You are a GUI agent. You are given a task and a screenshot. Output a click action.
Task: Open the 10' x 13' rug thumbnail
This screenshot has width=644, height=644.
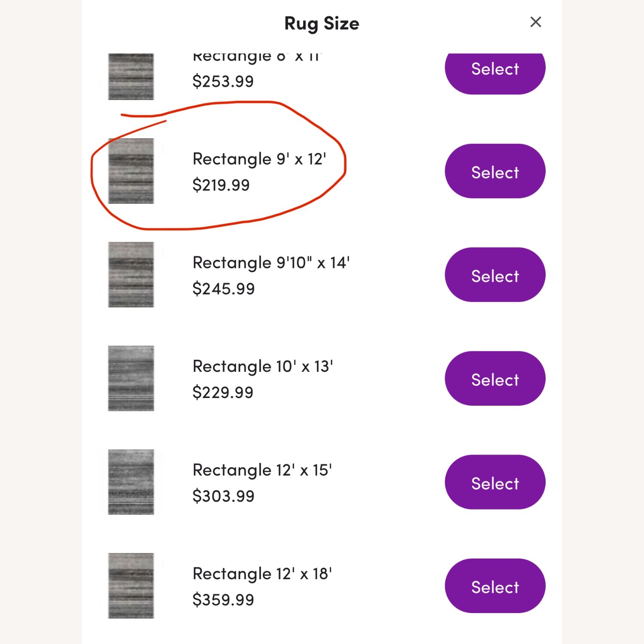pos(131,379)
